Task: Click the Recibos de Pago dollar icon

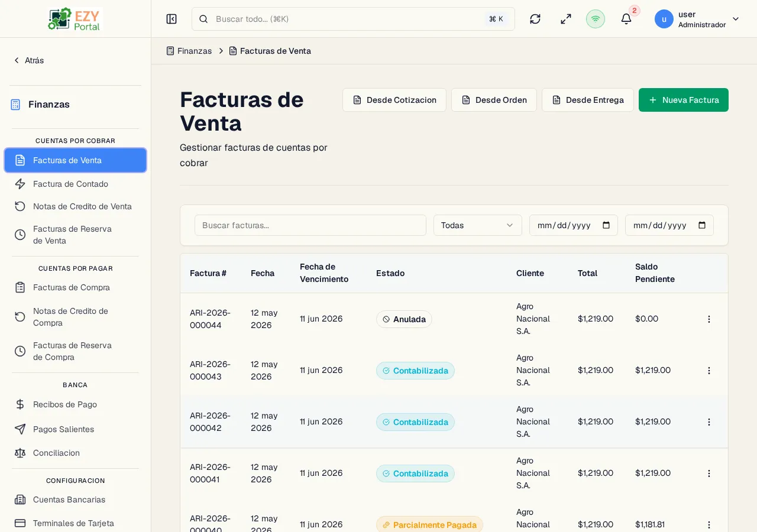Action: pos(20,404)
